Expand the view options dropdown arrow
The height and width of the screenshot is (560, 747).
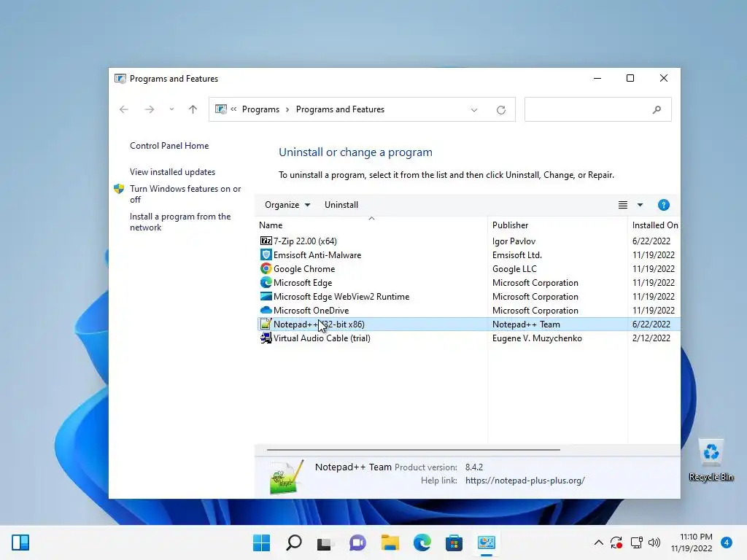click(640, 205)
